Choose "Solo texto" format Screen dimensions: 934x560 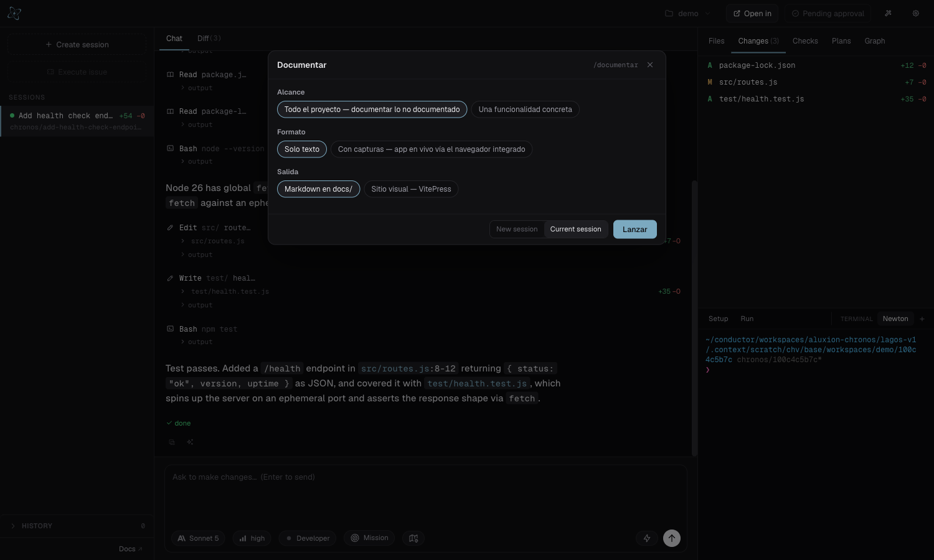[x=301, y=149]
